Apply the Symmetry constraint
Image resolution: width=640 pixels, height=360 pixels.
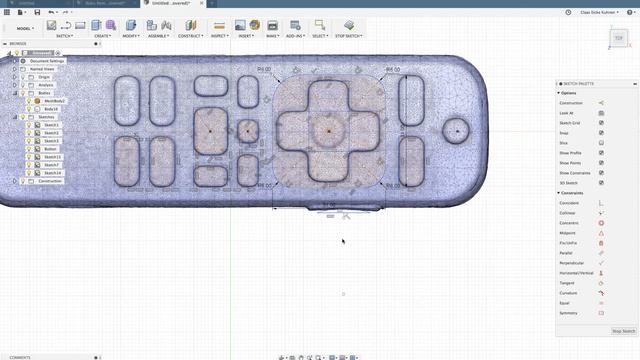(x=601, y=313)
